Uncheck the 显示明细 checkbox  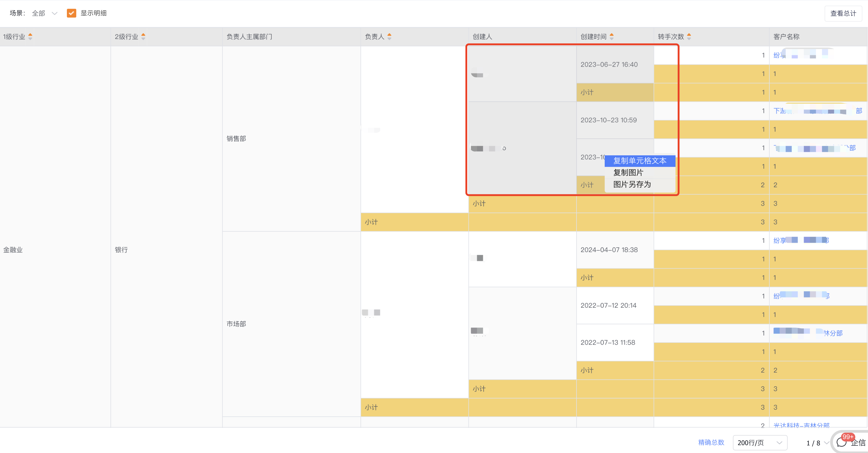tap(71, 13)
